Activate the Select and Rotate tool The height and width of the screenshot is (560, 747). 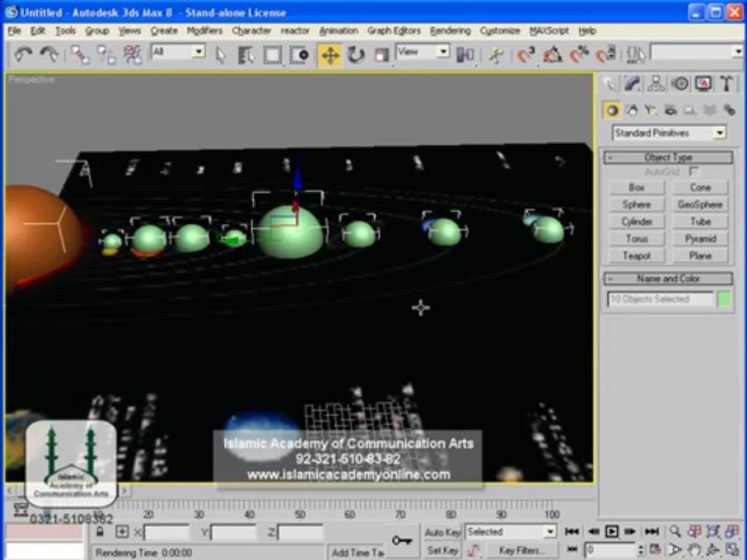[356, 54]
